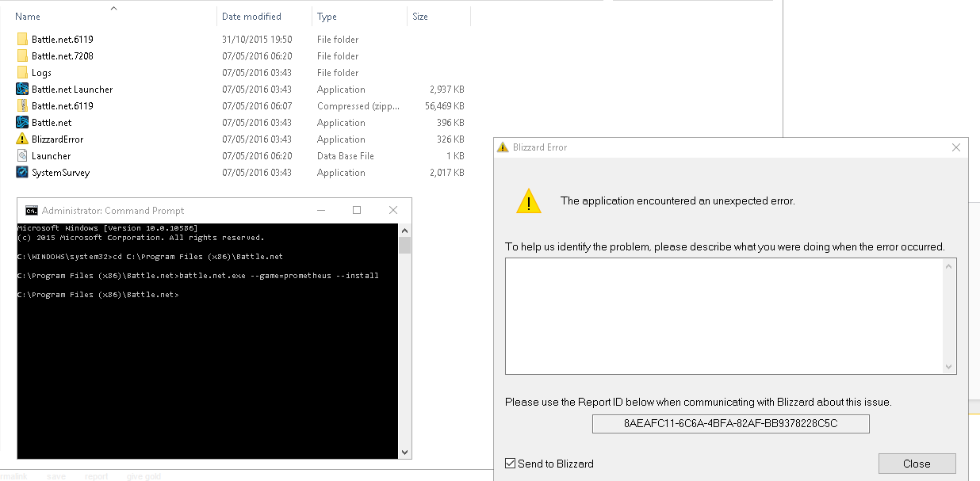Click description box scroll down arrow
This screenshot has width=980, height=481.
[x=949, y=366]
